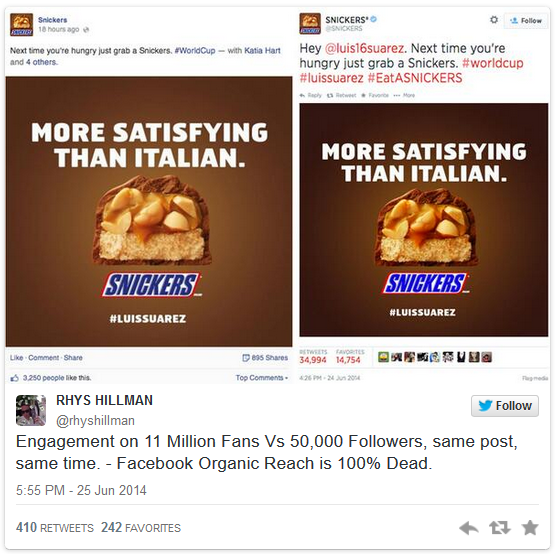Open the Twitter Snickers ad image
Screen dimensions: 557x554
click(x=423, y=220)
